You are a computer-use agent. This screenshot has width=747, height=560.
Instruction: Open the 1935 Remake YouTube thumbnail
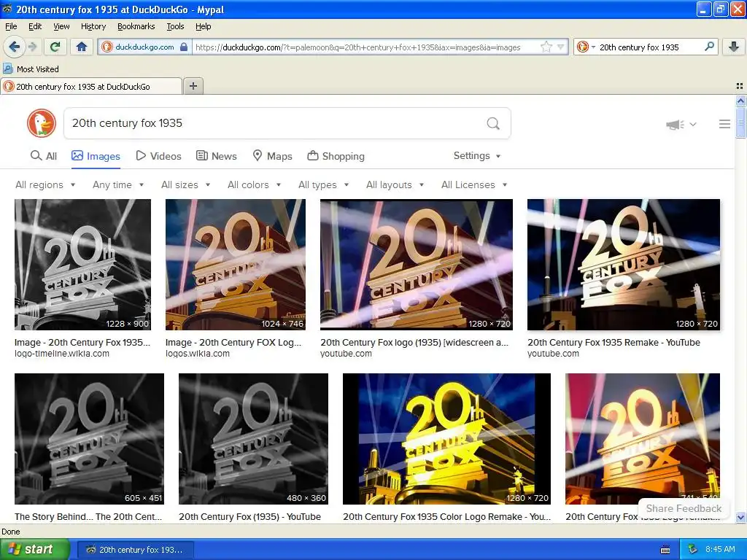coord(624,265)
